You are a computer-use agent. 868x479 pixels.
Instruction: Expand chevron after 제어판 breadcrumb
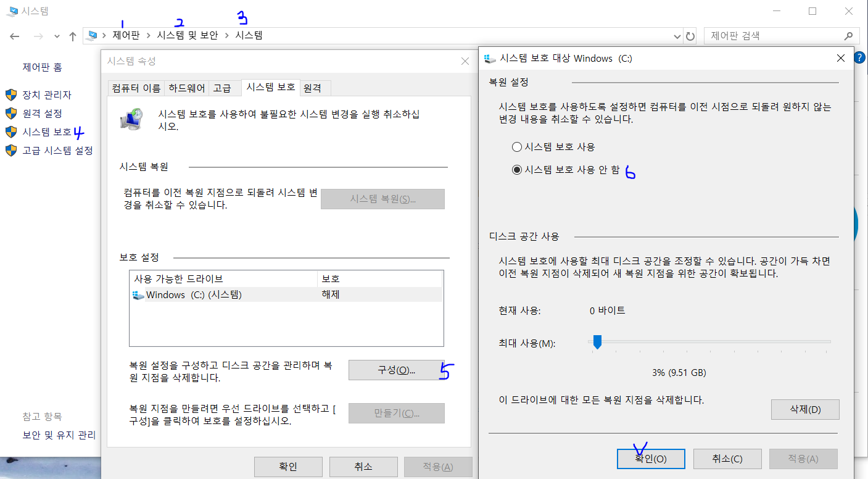[x=149, y=36]
